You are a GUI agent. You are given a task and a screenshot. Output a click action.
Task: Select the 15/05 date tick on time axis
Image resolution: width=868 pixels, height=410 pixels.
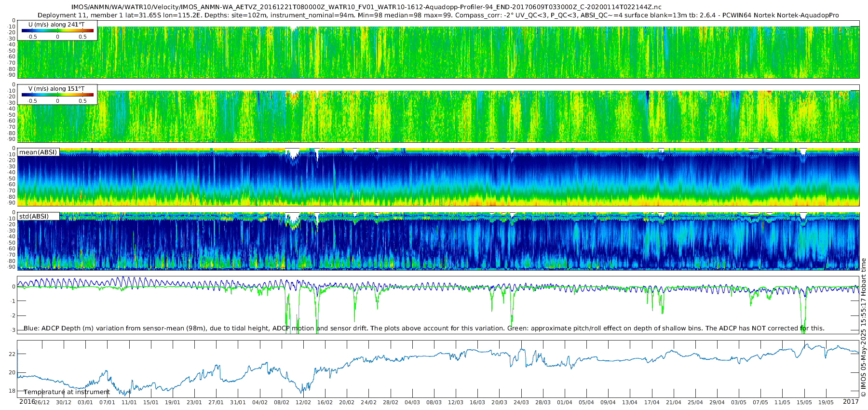[804, 402]
